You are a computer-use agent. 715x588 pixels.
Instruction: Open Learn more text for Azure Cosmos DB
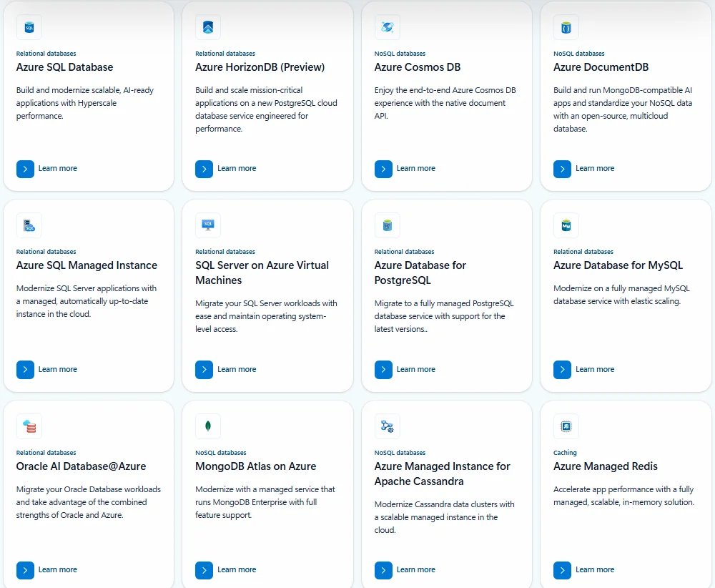(416, 168)
